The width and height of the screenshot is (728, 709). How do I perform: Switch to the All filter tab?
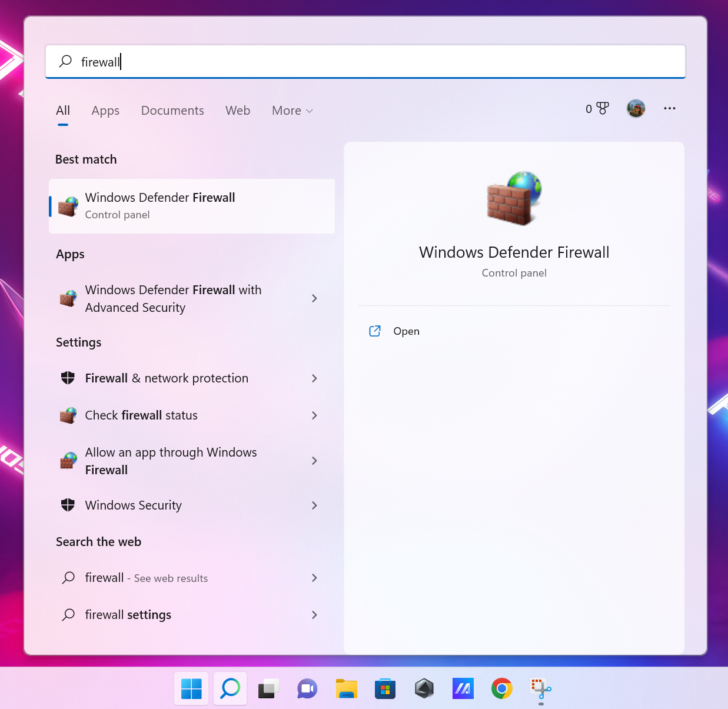tap(63, 111)
